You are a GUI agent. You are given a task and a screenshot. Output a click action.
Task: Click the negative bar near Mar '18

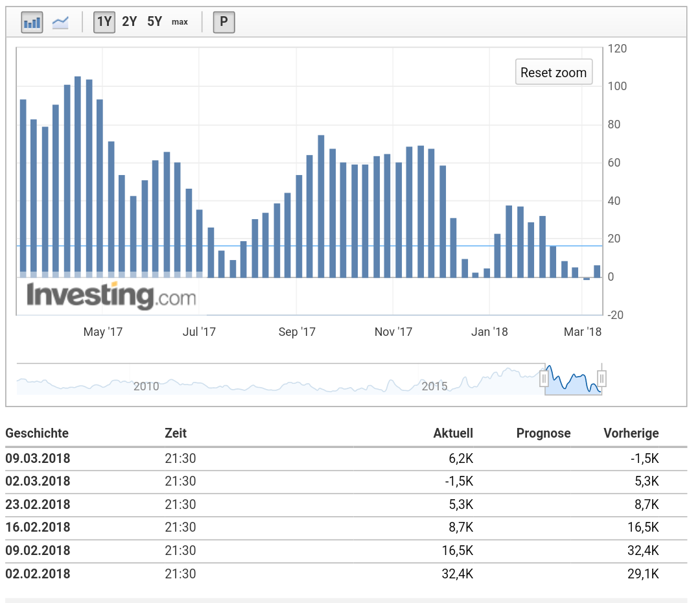click(587, 279)
